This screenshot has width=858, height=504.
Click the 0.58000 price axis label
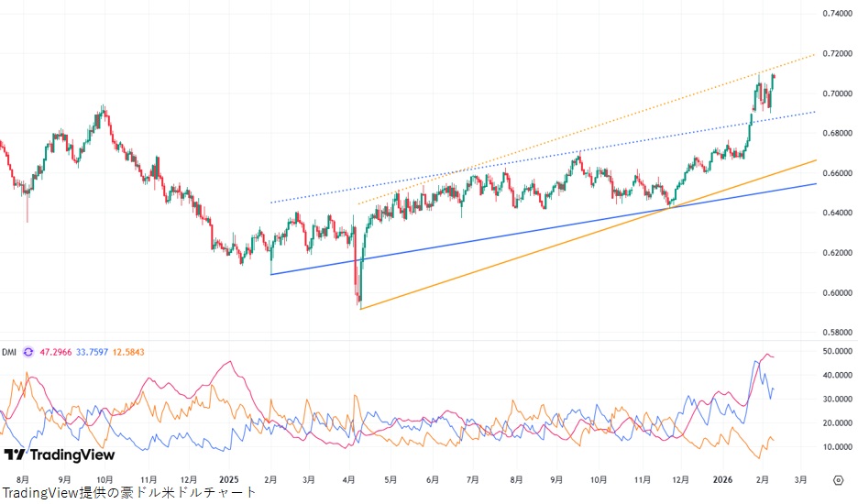pos(835,333)
